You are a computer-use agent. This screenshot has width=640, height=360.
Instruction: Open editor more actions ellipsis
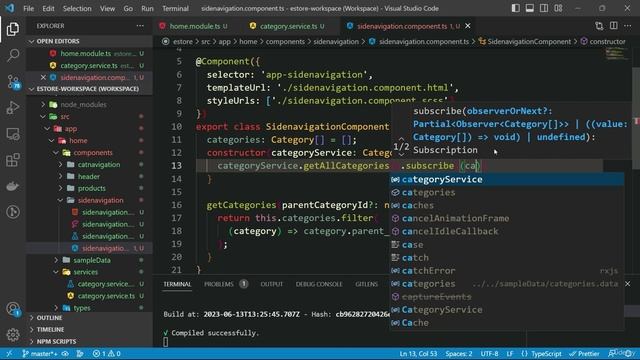[x=628, y=26]
